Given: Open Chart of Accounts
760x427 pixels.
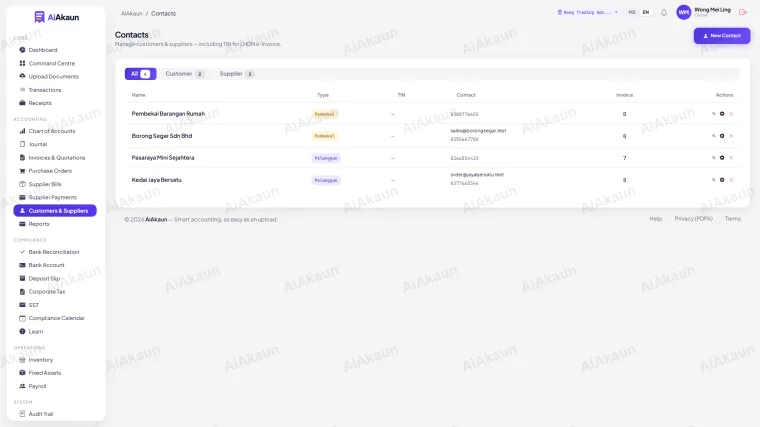Looking at the screenshot, I should (x=51, y=131).
